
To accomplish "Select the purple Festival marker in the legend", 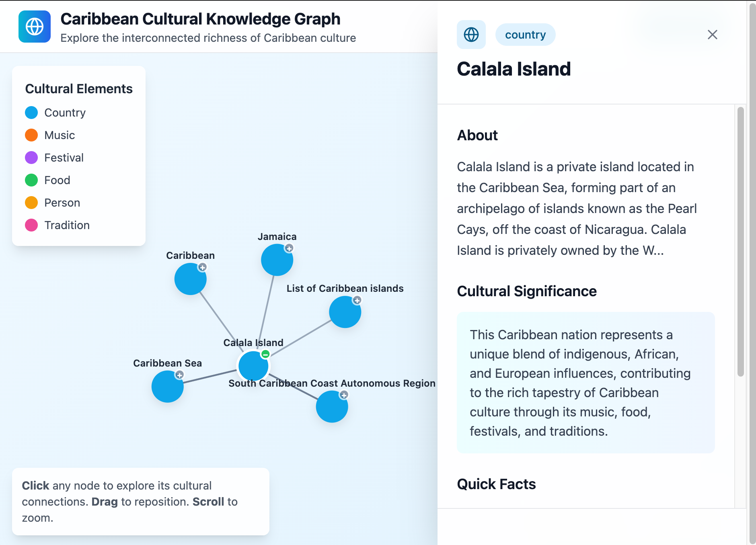I will (31, 158).
